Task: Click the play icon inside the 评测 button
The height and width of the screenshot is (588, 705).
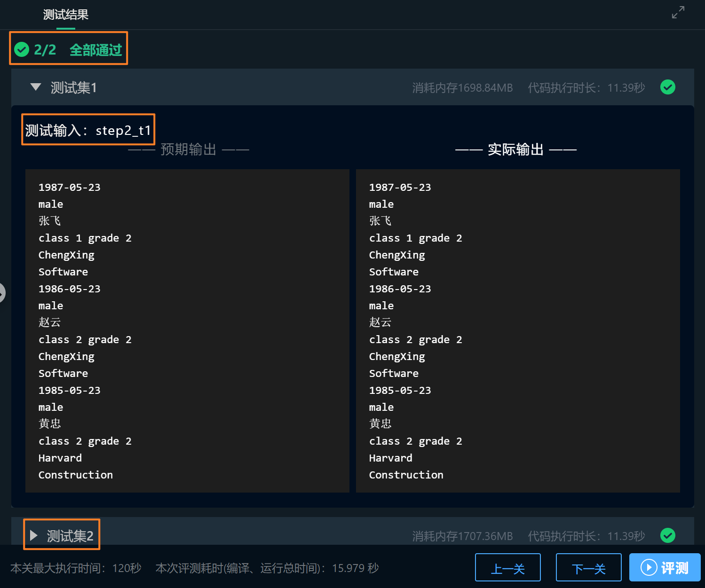Action: click(649, 567)
